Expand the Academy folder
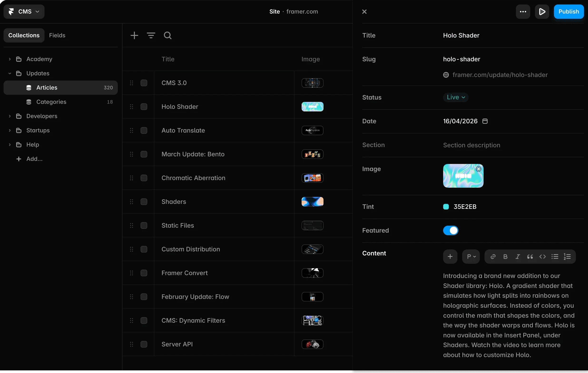This screenshot has height=373, width=588. click(10, 59)
